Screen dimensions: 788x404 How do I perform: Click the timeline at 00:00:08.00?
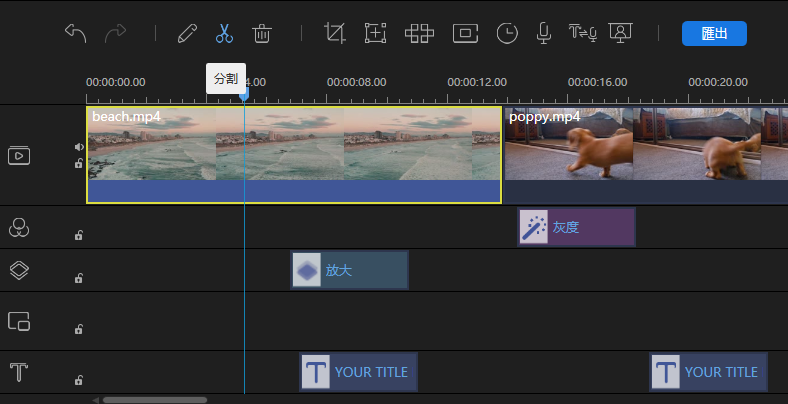[x=356, y=82]
